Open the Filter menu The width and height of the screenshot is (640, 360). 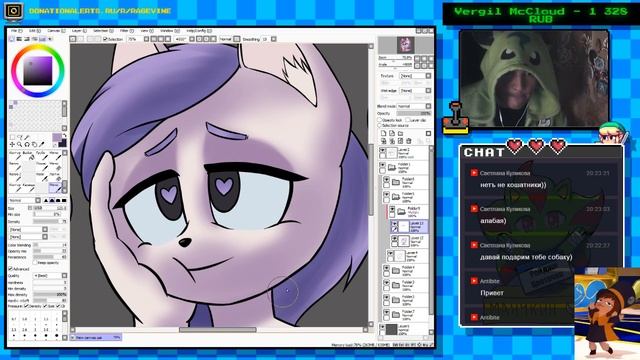[x=126, y=31]
